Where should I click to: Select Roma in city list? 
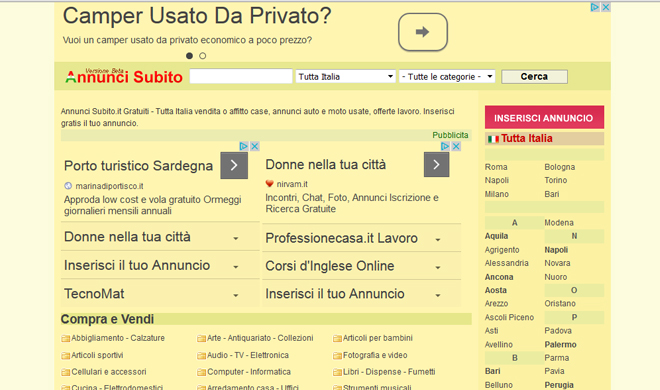[496, 167]
